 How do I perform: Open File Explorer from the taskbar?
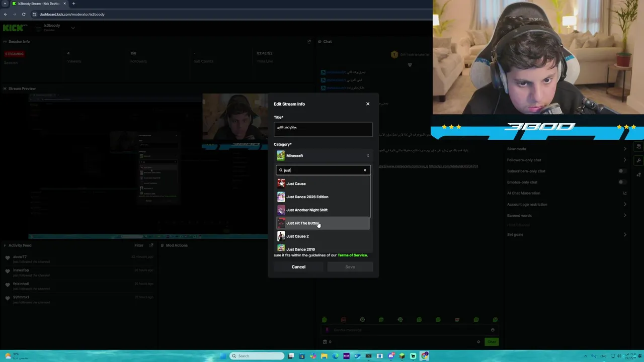[324, 356]
